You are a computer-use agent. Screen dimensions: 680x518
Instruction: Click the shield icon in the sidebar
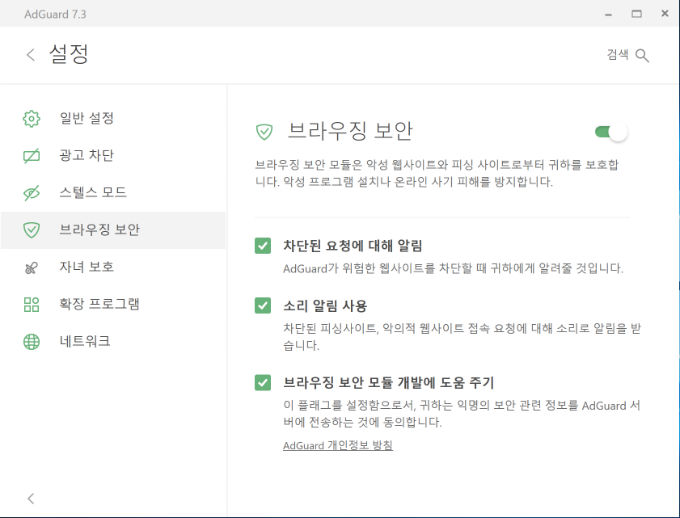[x=31, y=230]
